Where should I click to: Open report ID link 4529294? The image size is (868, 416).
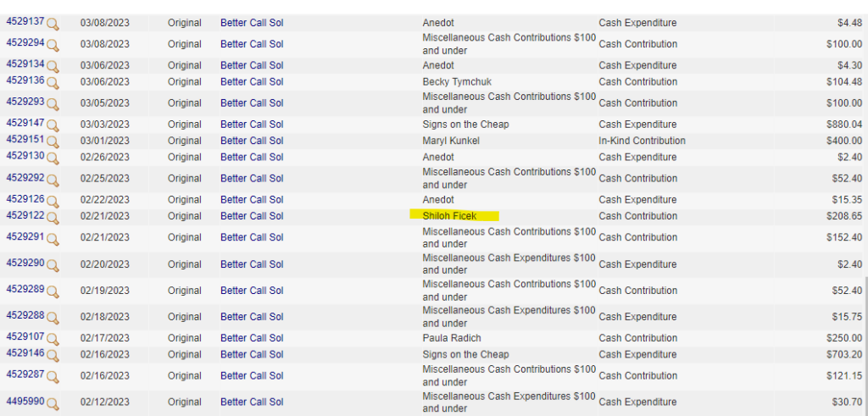25,42
